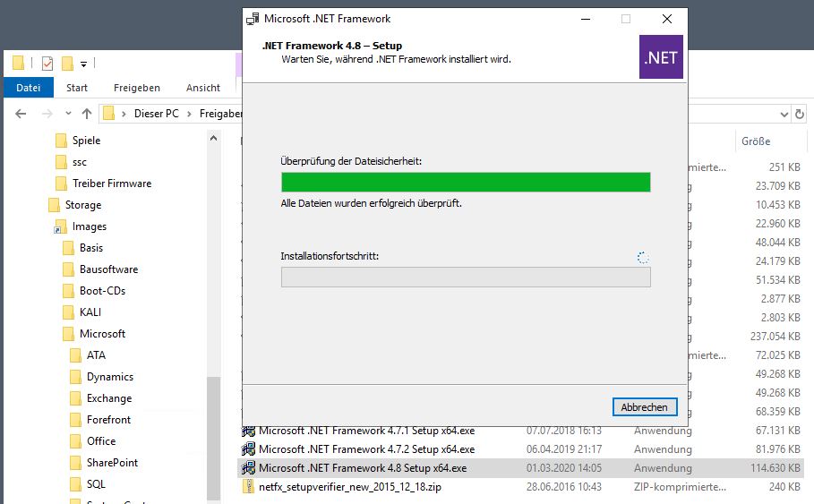Click the Exchange folder icon
This screenshot has width=814, height=504.
75,398
